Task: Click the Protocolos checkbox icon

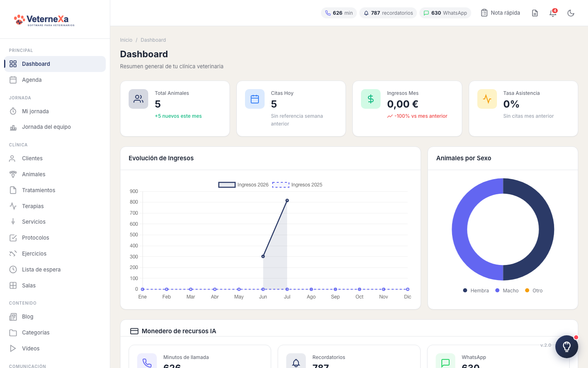Action: pyautogui.click(x=13, y=238)
